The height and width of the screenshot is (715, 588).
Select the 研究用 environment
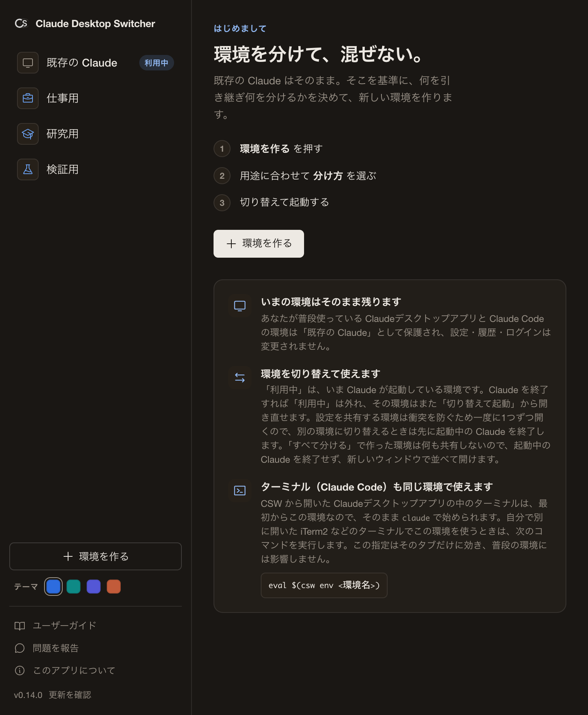click(x=96, y=134)
